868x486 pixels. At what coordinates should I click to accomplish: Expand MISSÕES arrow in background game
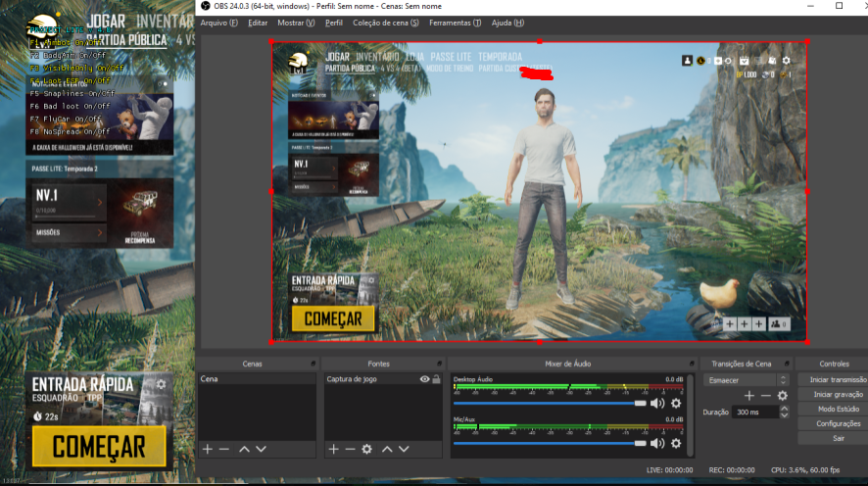tap(100, 232)
